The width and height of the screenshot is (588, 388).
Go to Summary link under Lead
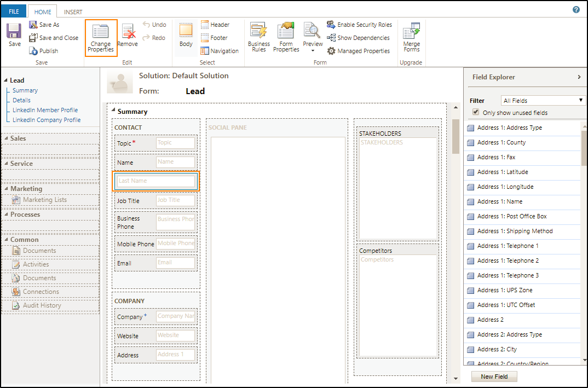(25, 90)
